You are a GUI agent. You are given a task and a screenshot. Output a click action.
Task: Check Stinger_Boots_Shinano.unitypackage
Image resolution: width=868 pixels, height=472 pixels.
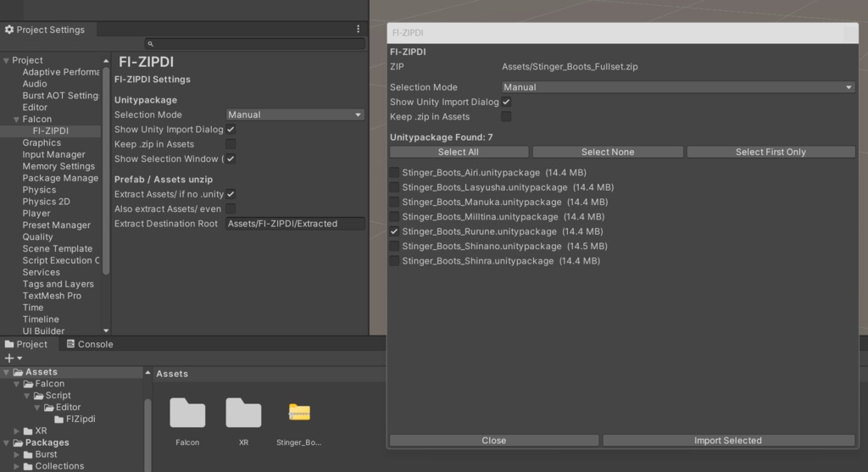(x=394, y=246)
